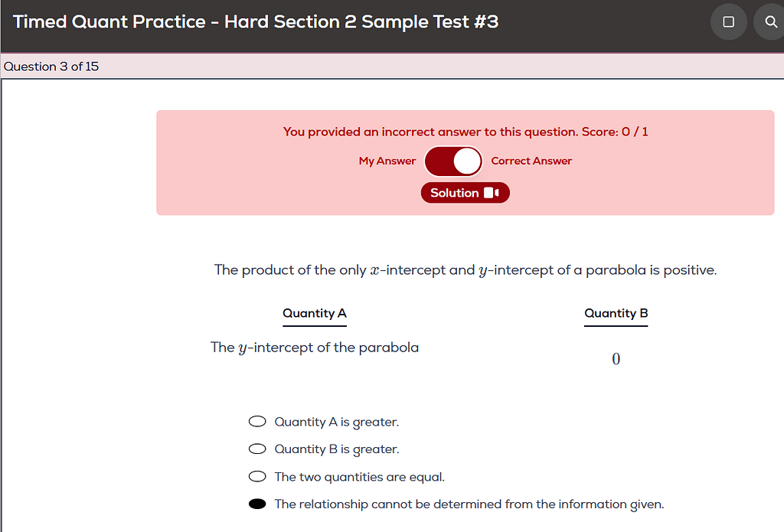
Task: Select "The relationship cannot be determined" option
Action: (x=257, y=504)
